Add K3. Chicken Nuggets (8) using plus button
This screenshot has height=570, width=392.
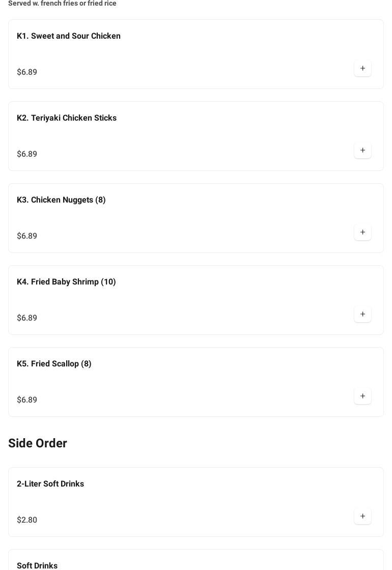click(362, 233)
